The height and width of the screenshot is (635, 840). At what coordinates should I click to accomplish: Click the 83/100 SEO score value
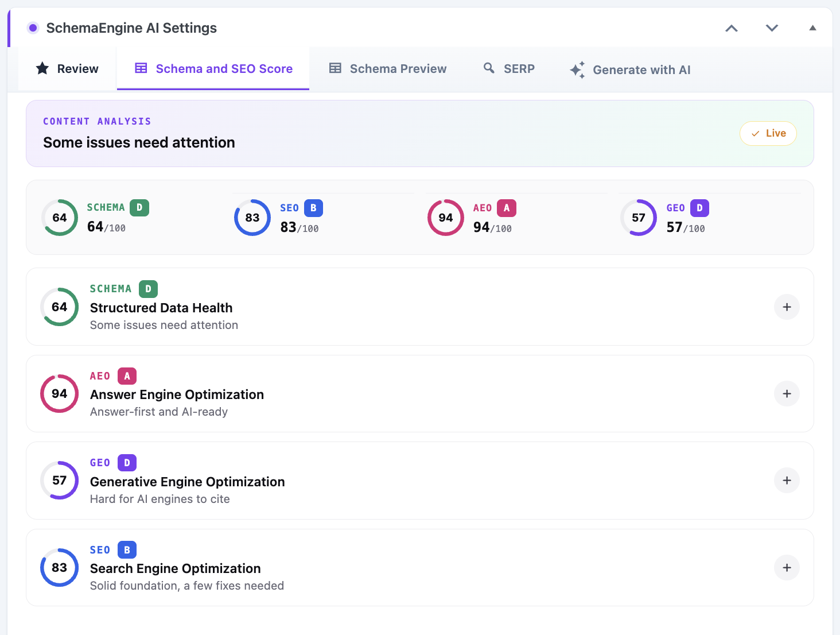[300, 228]
